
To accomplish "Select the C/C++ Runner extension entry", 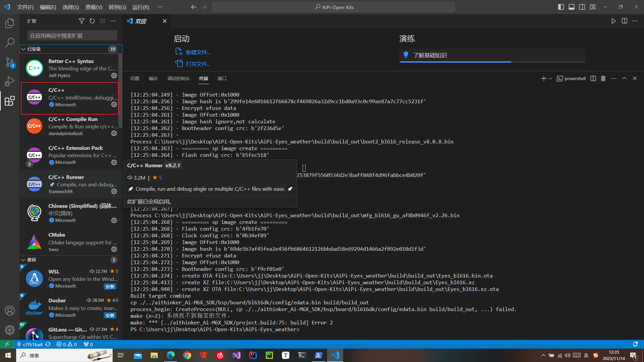I will 71,184.
